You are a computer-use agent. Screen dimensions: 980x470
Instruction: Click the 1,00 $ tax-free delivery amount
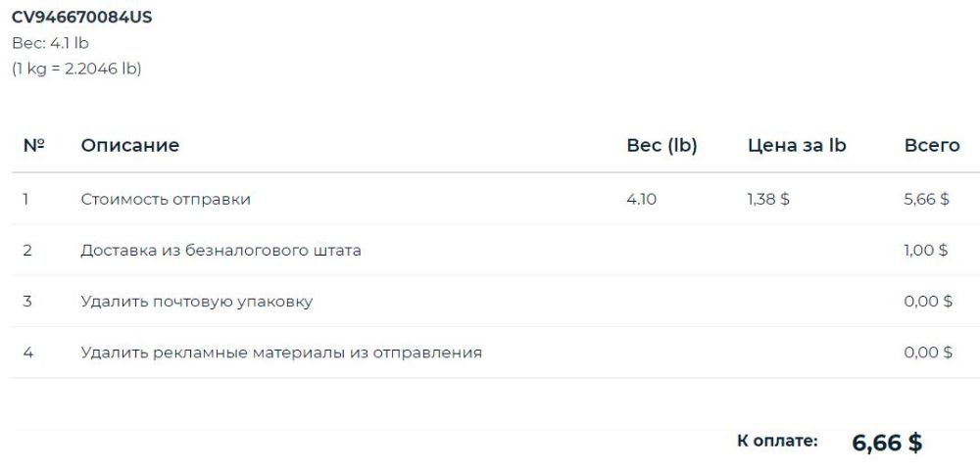(x=926, y=251)
